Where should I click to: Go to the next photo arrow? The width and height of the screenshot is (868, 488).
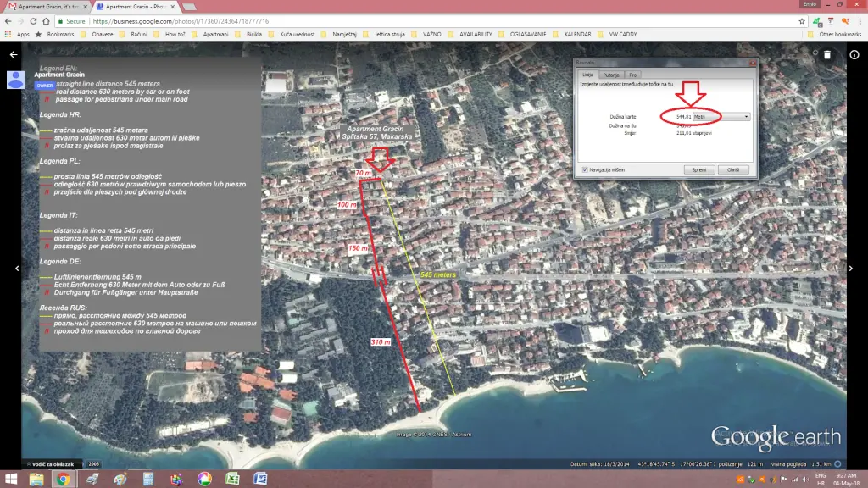853,268
